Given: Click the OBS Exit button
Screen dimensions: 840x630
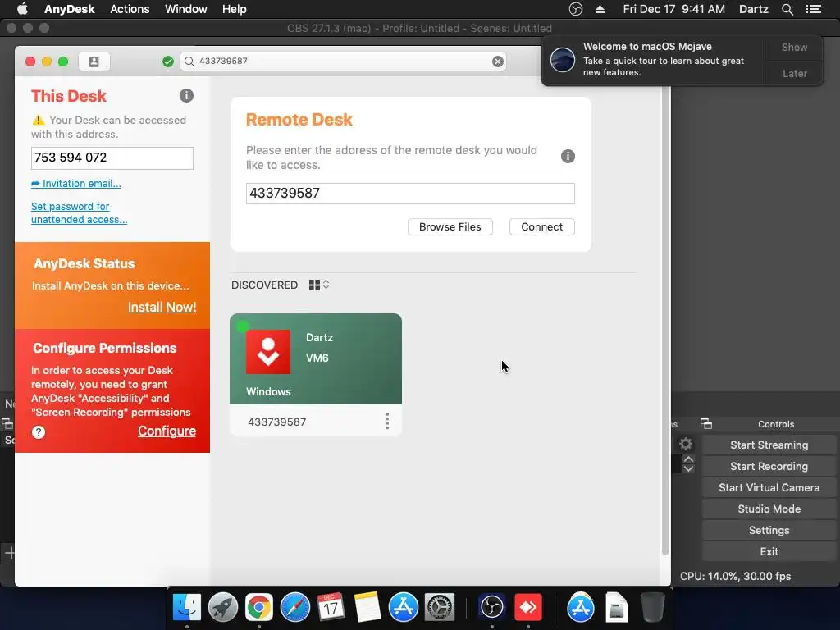Looking at the screenshot, I should (x=769, y=552).
